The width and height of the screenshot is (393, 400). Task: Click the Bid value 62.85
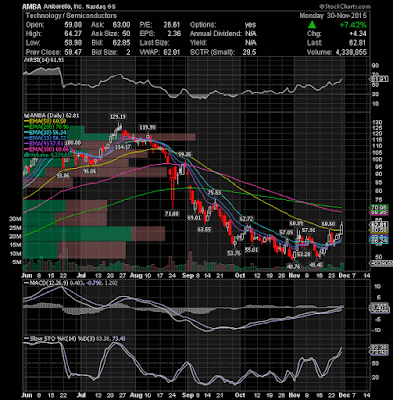point(122,43)
